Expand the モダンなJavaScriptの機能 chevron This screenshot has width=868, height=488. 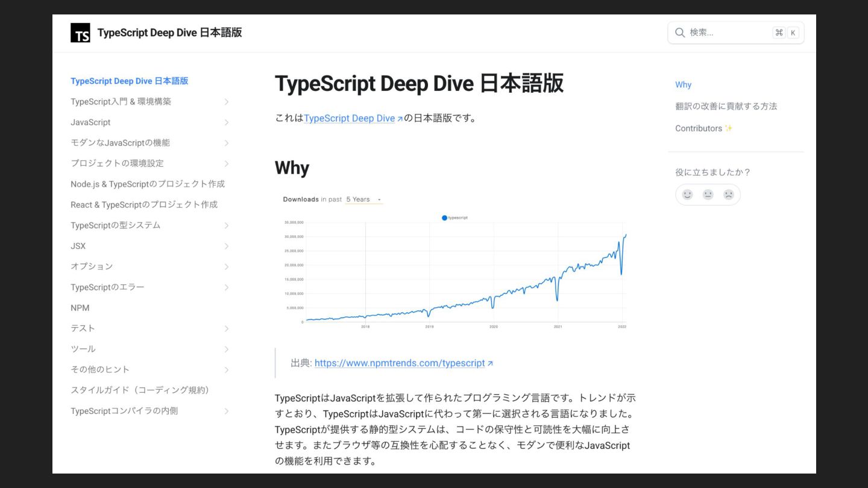[227, 143]
